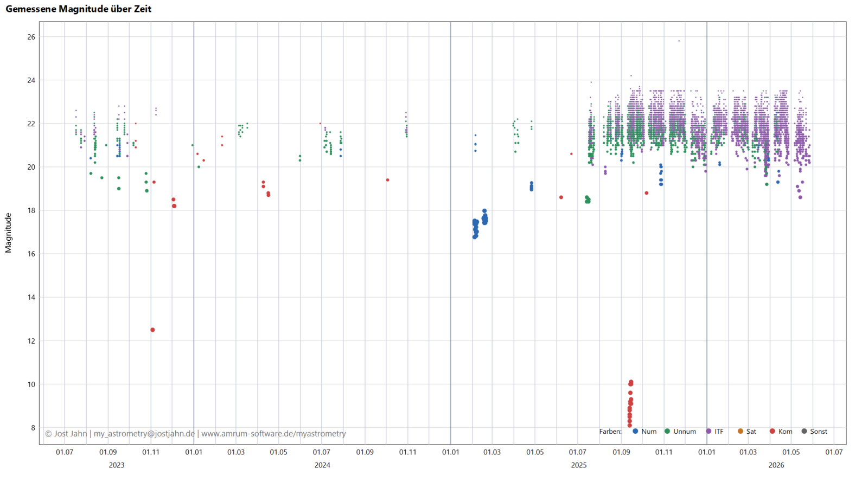Click the 2026 year label on the axis
The image size is (868, 488).
click(x=776, y=465)
